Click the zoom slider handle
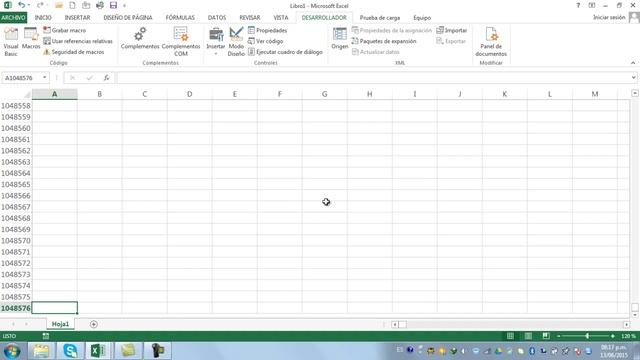 pos(587,336)
